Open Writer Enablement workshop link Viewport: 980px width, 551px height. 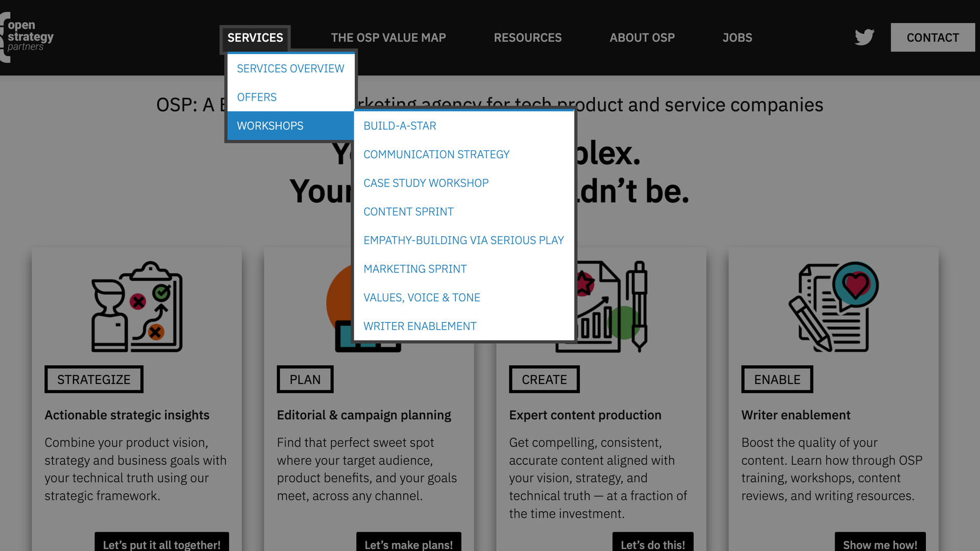(x=420, y=326)
